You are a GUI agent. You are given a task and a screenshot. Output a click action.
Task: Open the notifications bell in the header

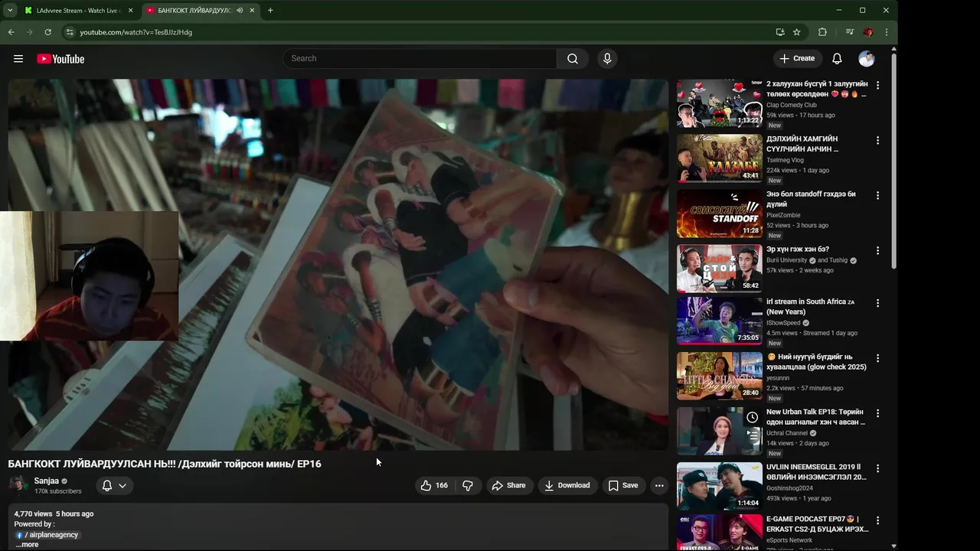[x=837, y=59]
